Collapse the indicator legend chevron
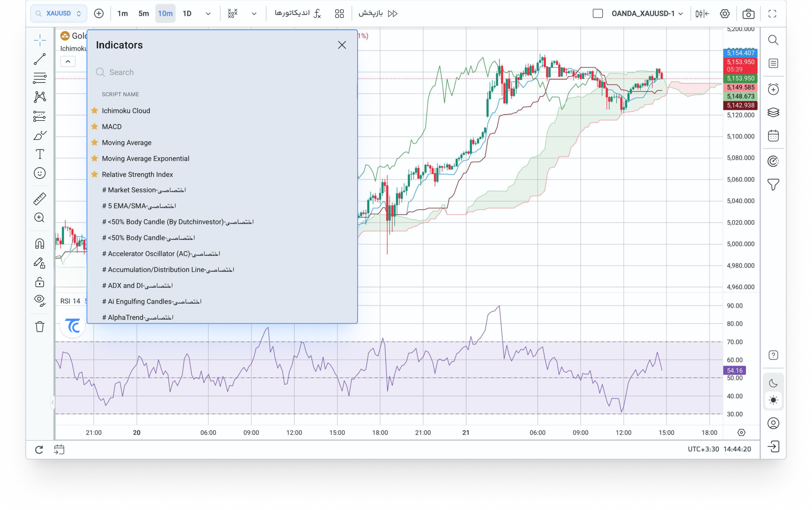 tap(68, 61)
